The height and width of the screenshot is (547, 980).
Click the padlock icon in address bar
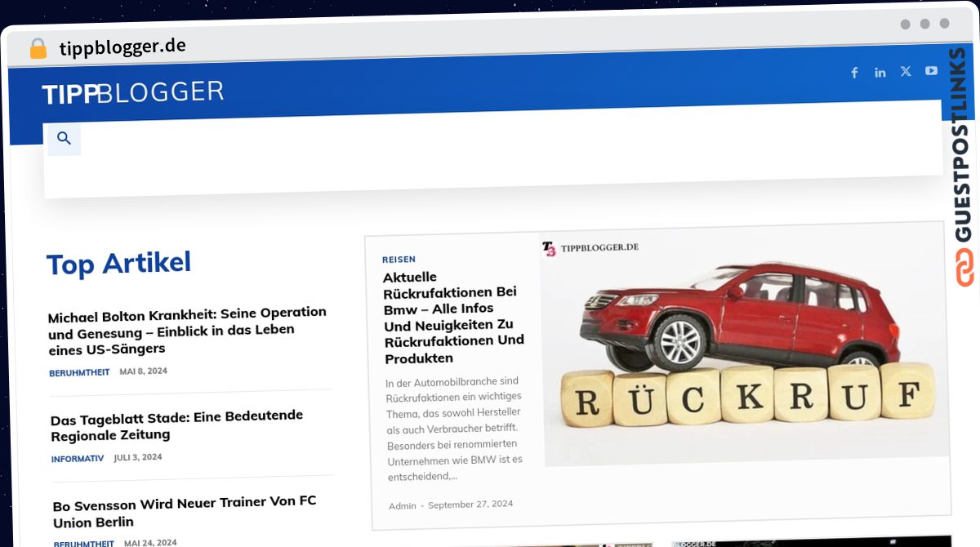pyautogui.click(x=38, y=49)
